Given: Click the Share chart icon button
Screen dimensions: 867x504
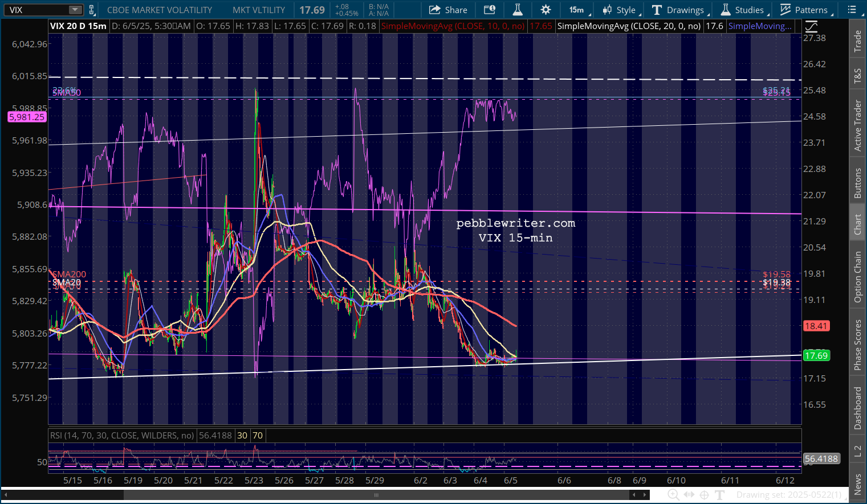Looking at the screenshot, I should coord(448,10).
